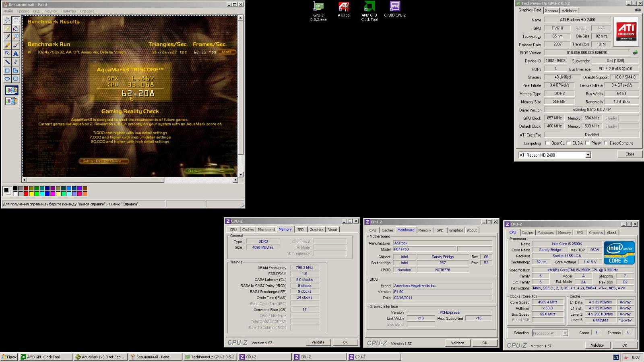Click the Core Speed 4989.4 MHz value
Image resolution: width=644 pixels, height=362 pixels.
pos(547,302)
